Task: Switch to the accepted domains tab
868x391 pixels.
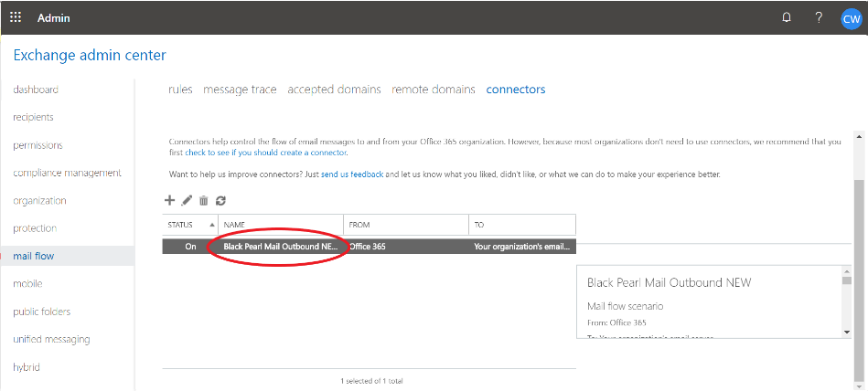Action: [x=335, y=90]
